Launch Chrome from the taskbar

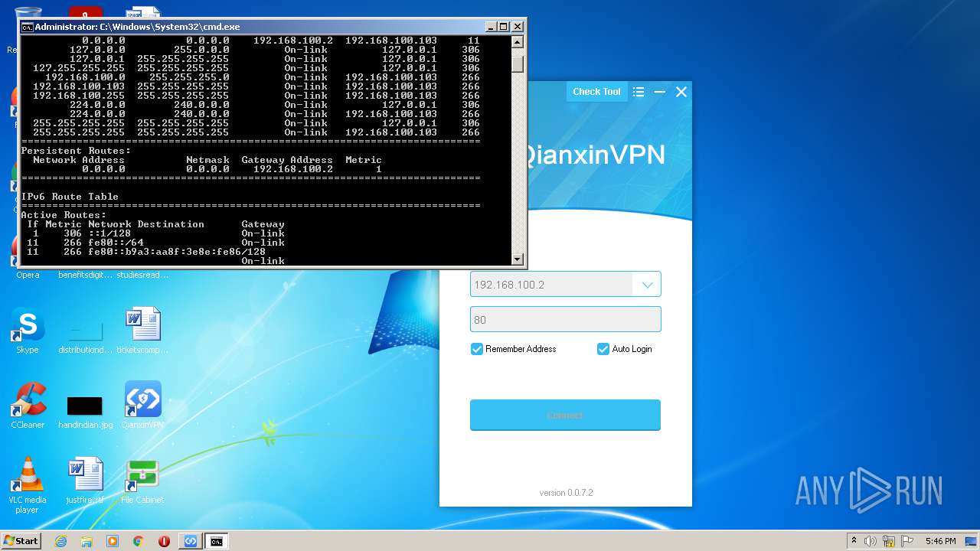[139, 541]
